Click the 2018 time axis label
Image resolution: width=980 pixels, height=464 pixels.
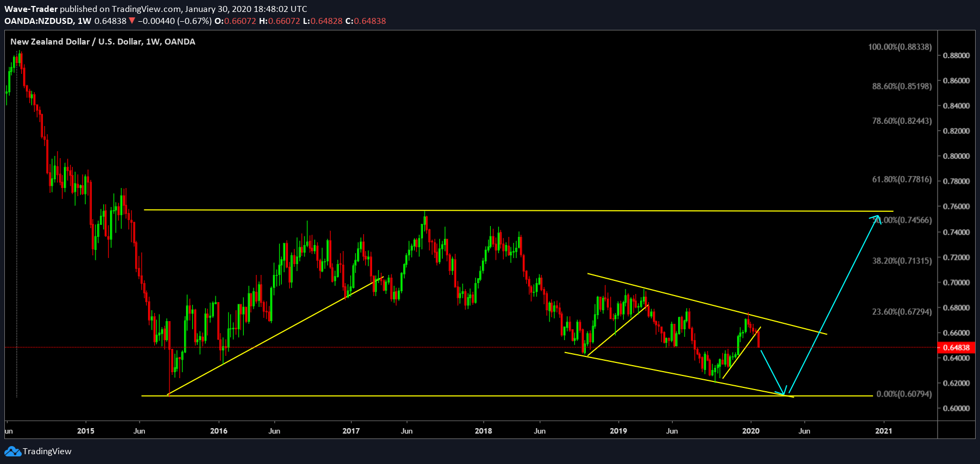pos(483,431)
